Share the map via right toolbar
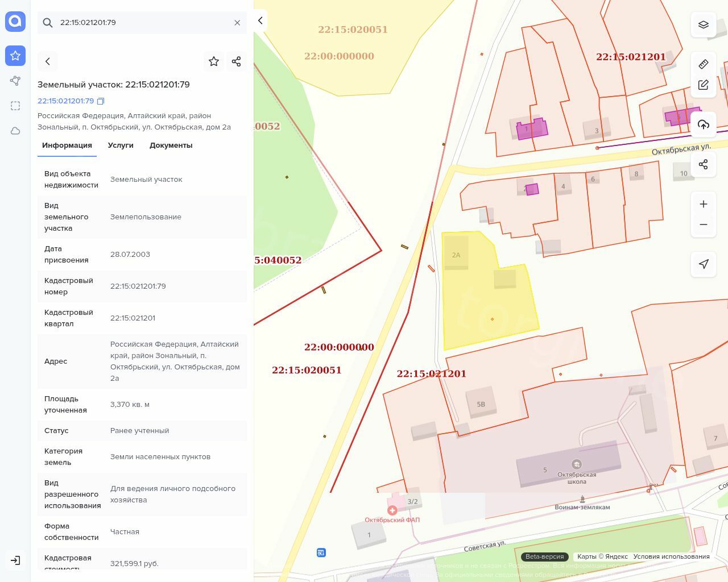This screenshot has height=582, width=728. [x=704, y=164]
